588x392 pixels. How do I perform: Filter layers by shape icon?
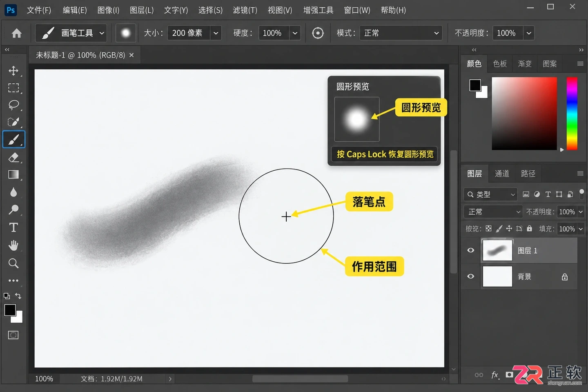coord(559,194)
